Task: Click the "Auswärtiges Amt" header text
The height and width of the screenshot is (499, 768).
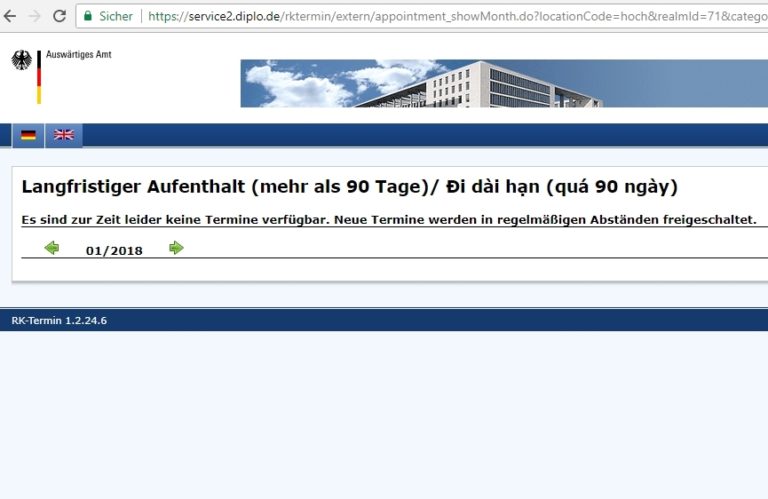Action: [79, 55]
